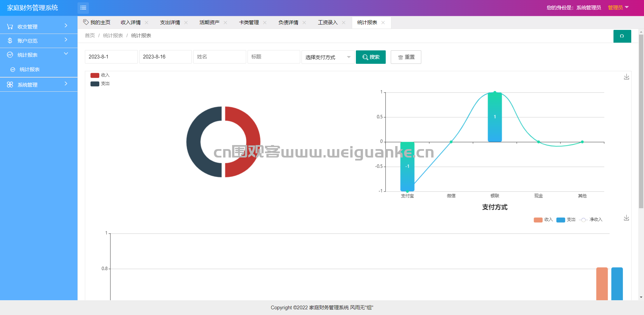Click the 支付宝 bar labeled -1
Screen dimensions: 644x315
407,167
